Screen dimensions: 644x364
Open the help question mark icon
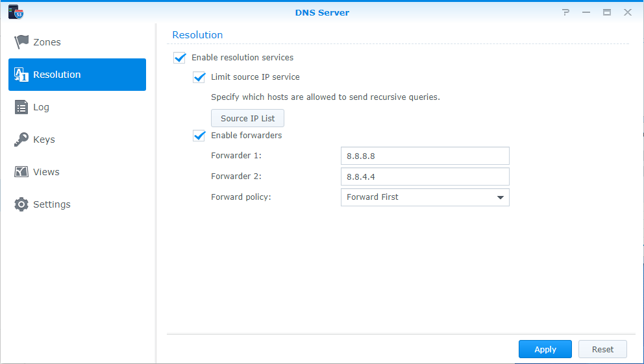[566, 12]
